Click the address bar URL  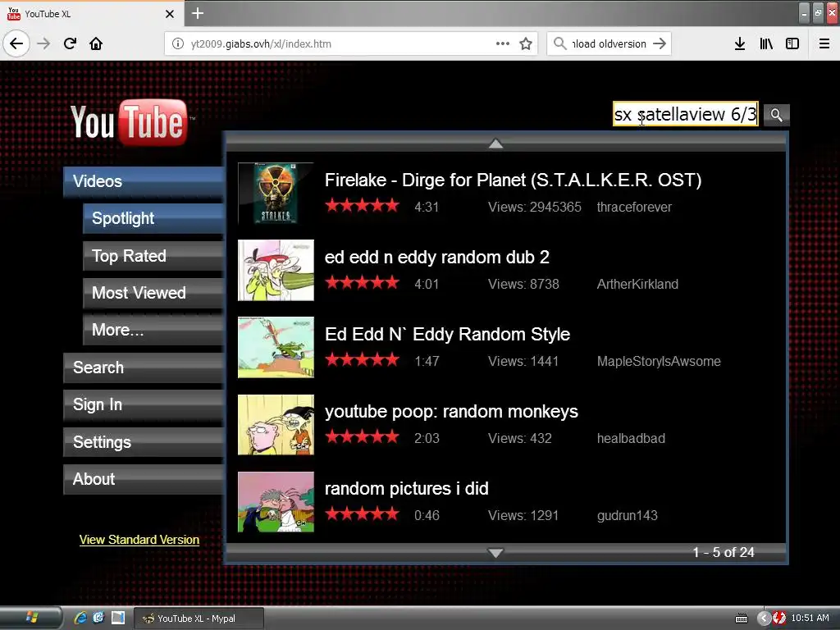click(261, 44)
